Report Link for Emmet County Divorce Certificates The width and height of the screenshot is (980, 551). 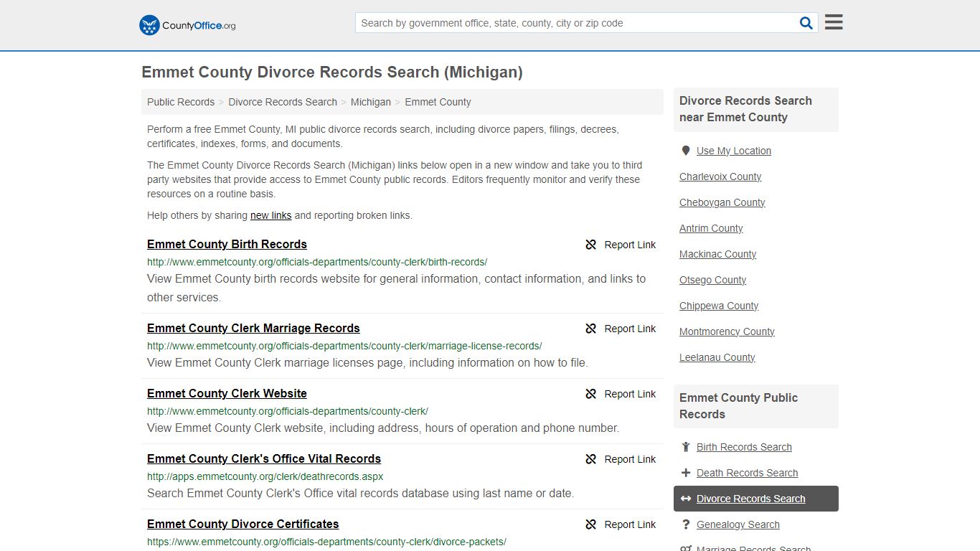click(621, 524)
